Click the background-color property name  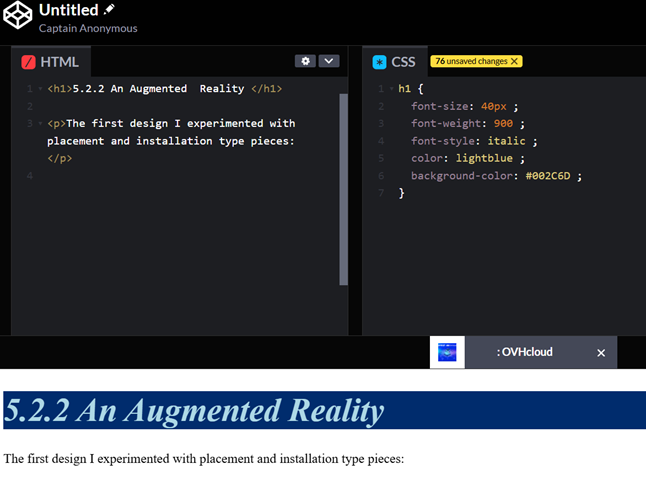coord(462,176)
